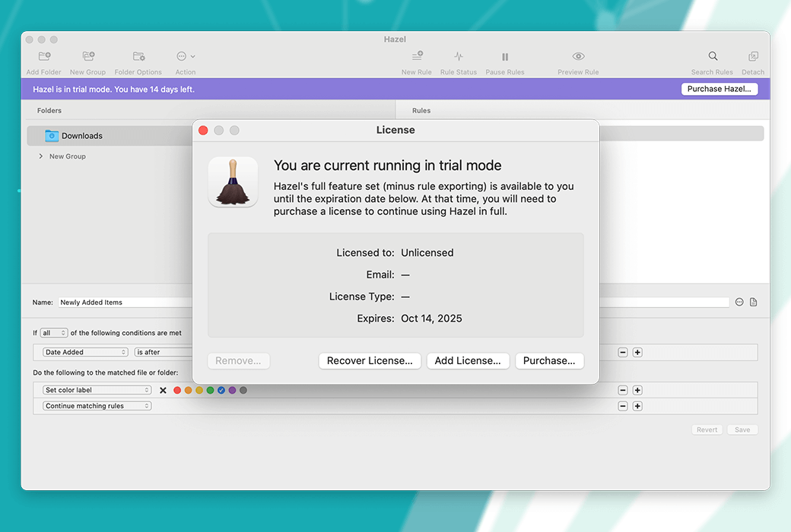This screenshot has width=791, height=532.
Task: Click the Pause Rules icon
Action: [505, 57]
